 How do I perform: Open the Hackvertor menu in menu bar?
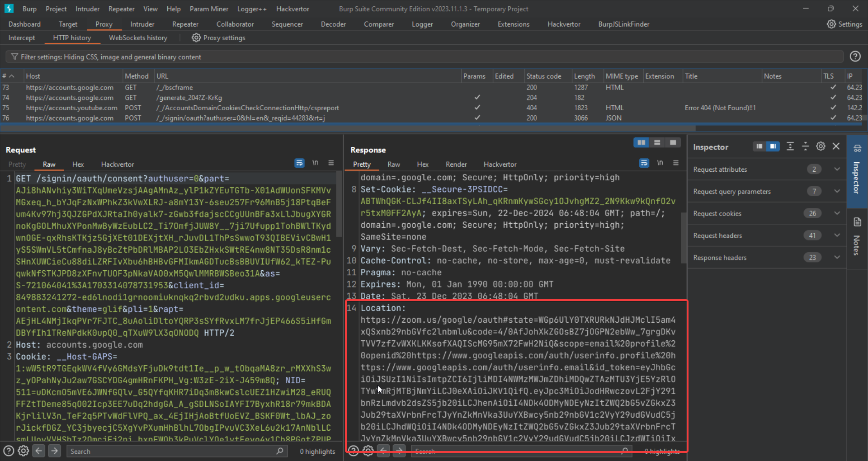tap(292, 9)
